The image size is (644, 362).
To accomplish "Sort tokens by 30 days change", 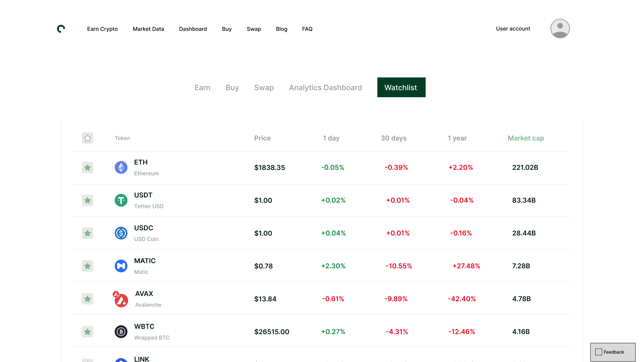I will (x=393, y=138).
